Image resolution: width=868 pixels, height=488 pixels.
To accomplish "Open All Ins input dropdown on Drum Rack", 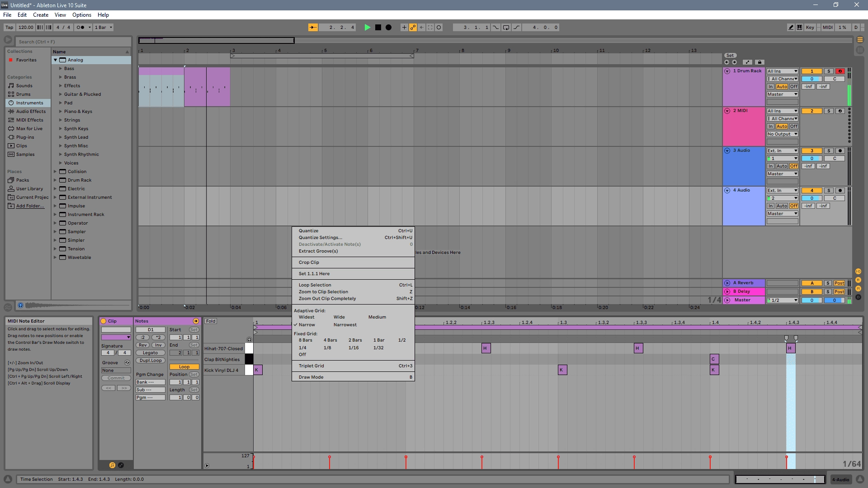I will pyautogui.click(x=783, y=71).
